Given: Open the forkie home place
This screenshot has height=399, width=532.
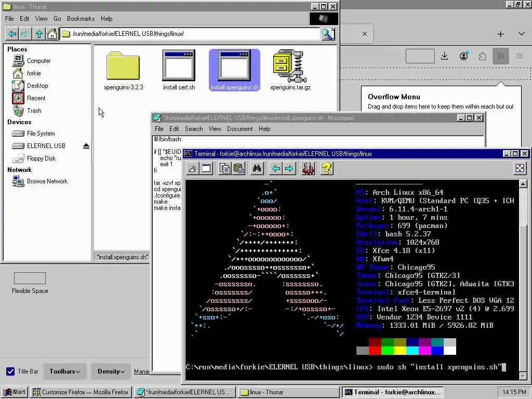Looking at the screenshot, I should click(x=26, y=73).
